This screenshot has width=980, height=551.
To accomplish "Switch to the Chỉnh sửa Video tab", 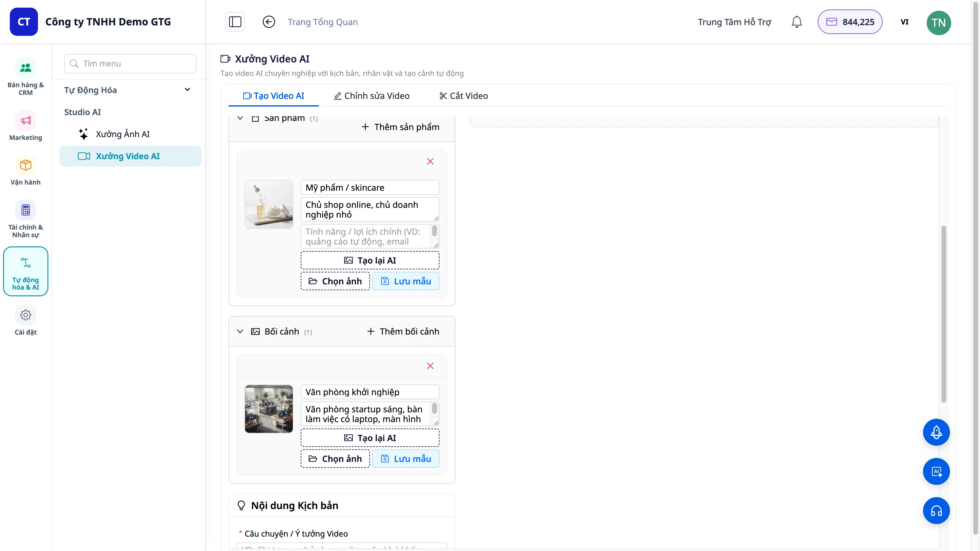I will tap(372, 96).
